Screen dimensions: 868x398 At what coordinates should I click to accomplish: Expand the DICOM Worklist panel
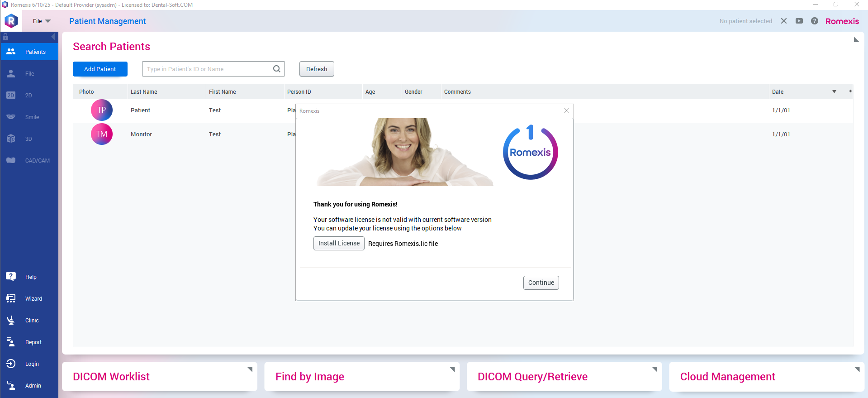coord(250,369)
